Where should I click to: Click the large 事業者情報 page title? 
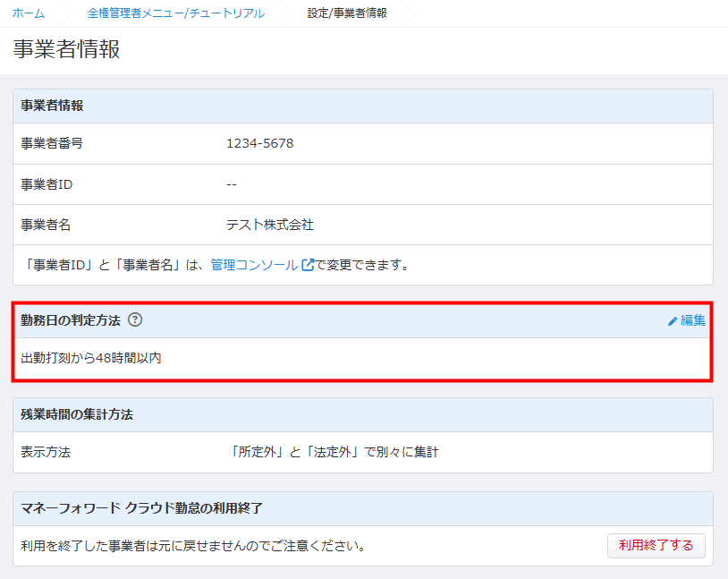point(66,50)
